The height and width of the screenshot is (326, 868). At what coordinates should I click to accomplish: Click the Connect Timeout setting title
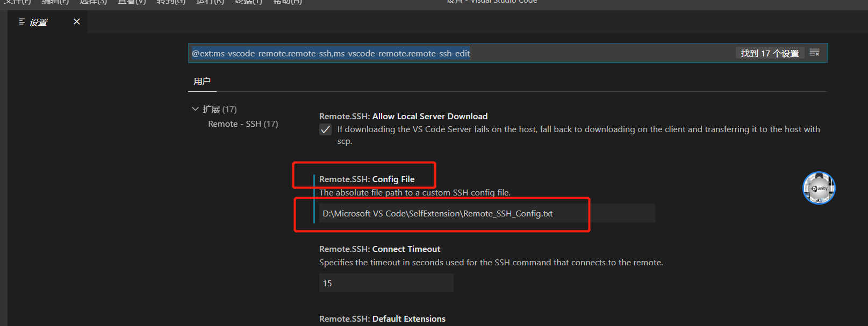coord(379,249)
